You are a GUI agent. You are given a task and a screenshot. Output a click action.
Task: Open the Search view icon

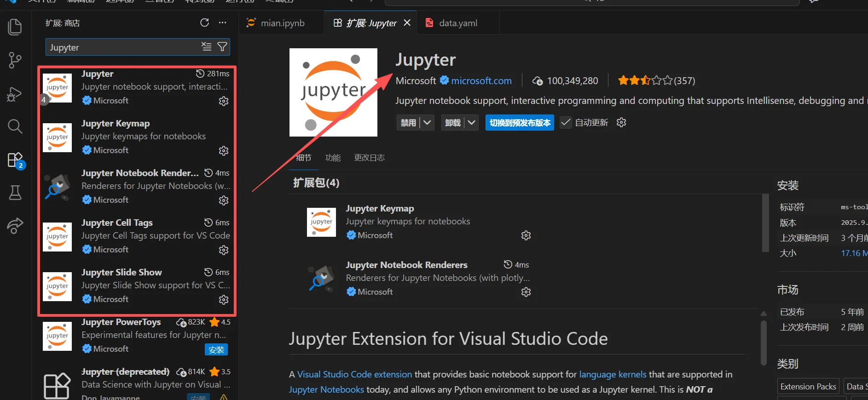point(15,126)
